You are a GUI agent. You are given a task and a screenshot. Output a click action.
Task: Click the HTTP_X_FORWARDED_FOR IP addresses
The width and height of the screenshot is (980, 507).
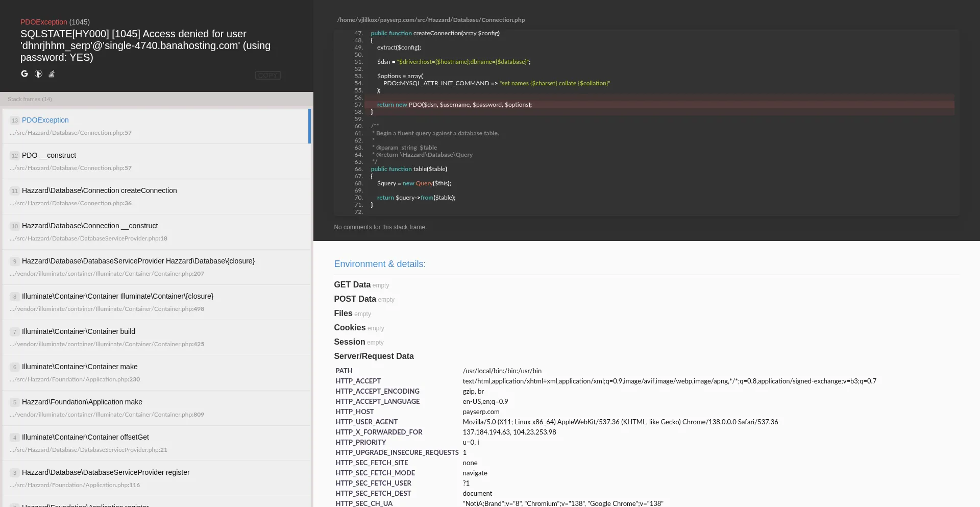point(509,432)
